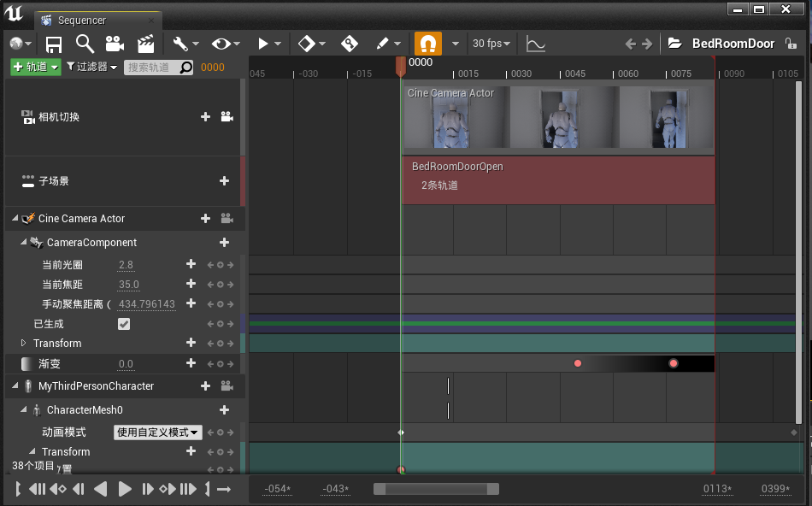
Task: Open the curve editor graph icon
Action: 535,44
